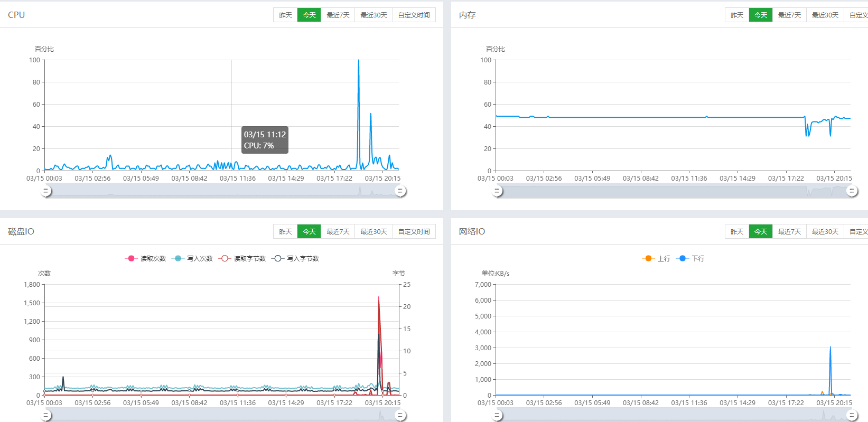This screenshot has width=868, height=422.
Task: Toggle the 写入字节数 legend series
Action: [x=295, y=258]
